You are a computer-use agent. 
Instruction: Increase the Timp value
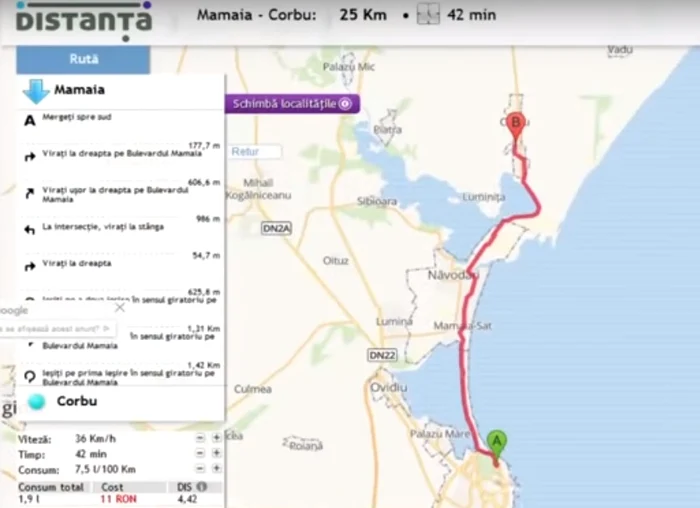(x=216, y=453)
